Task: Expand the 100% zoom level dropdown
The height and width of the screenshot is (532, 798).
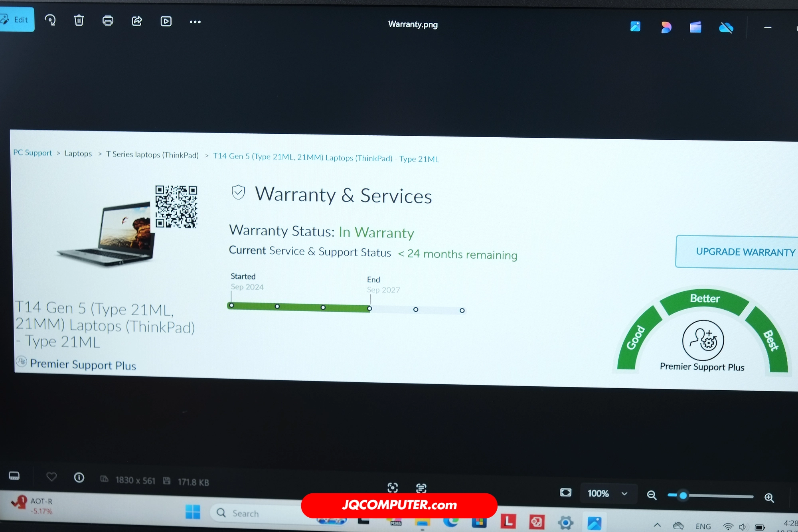Action: click(624, 494)
